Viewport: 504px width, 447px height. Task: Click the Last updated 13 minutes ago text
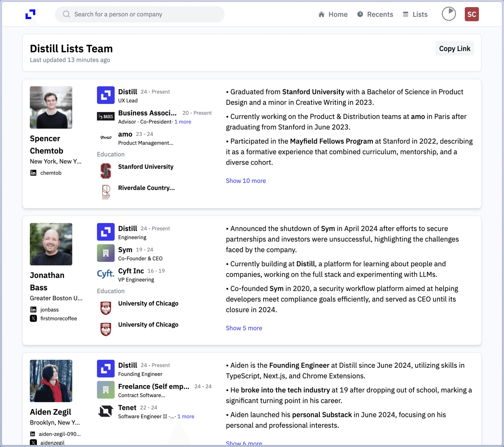[70, 60]
